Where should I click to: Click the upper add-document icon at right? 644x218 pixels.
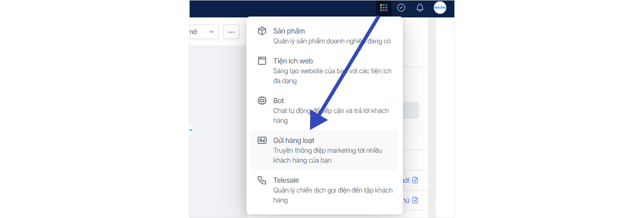pyautogui.click(x=415, y=180)
